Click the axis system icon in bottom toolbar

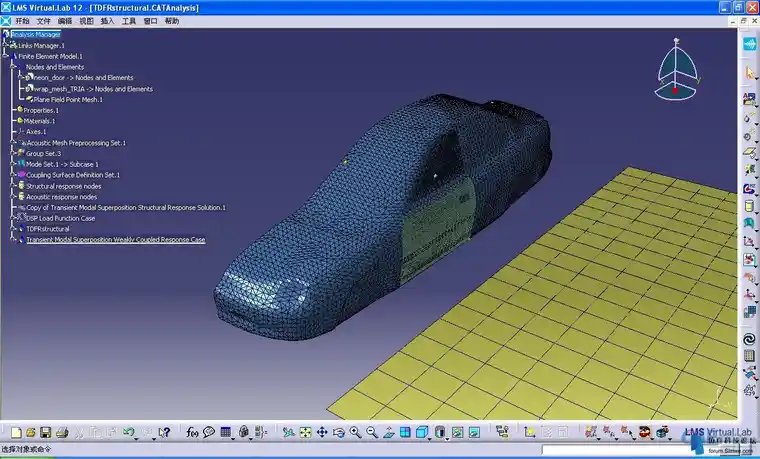[530, 432]
